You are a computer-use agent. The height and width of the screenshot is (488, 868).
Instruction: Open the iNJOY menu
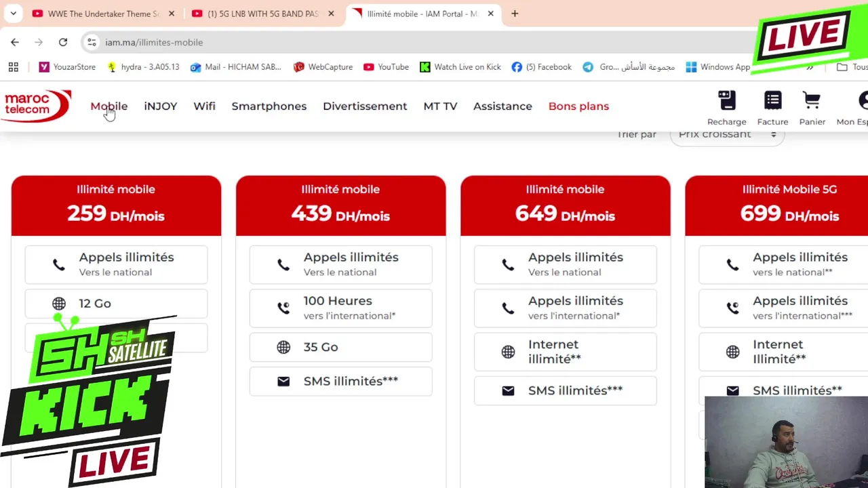tap(161, 106)
